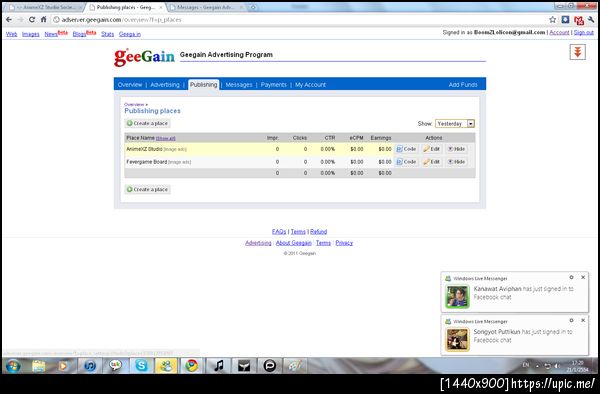Open the News Beta link

[x=56, y=34]
